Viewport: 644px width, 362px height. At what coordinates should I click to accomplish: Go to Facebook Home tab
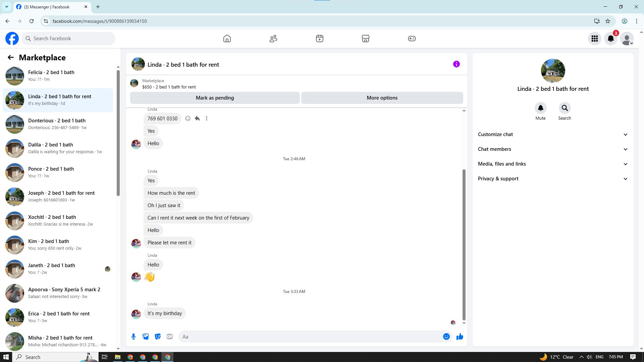[227, 39]
